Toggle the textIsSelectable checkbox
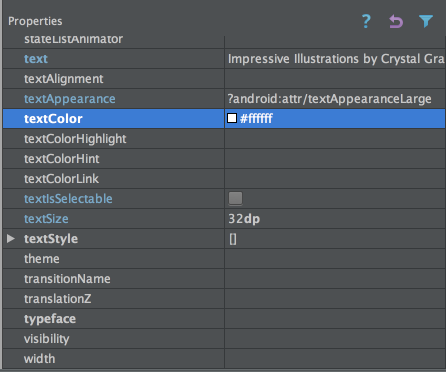The height and width of the screenshot is (372, 446). [235, 198]
